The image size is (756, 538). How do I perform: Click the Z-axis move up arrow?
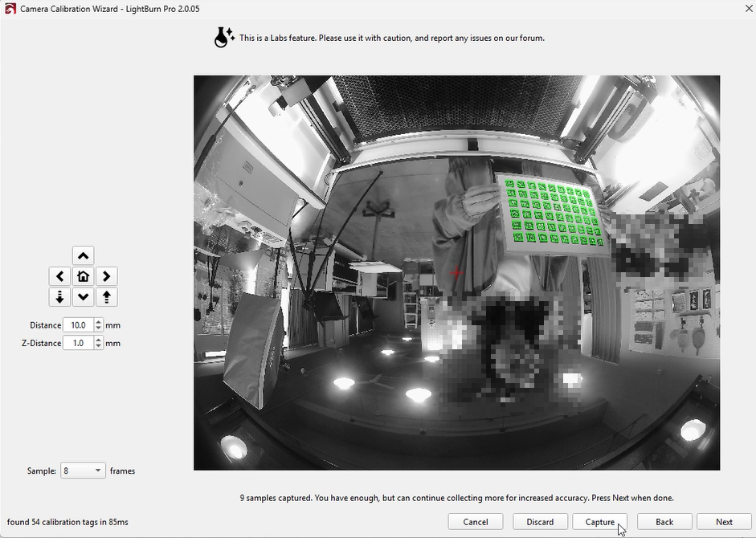tap(107, 297)
